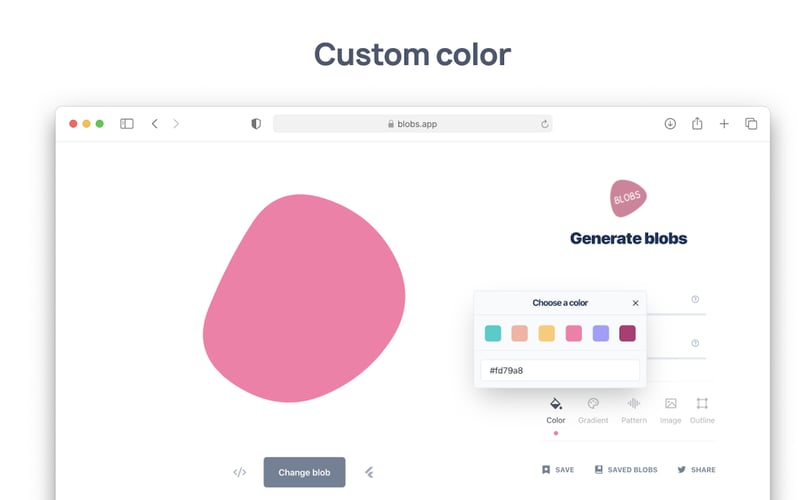Show the tab overview icon
800x500 pixels.
pyautogui.click(x=751, y=123)
